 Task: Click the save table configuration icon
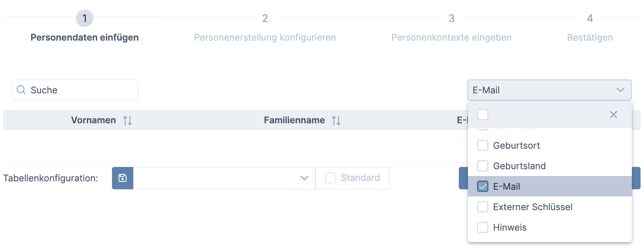pos(123,178)
